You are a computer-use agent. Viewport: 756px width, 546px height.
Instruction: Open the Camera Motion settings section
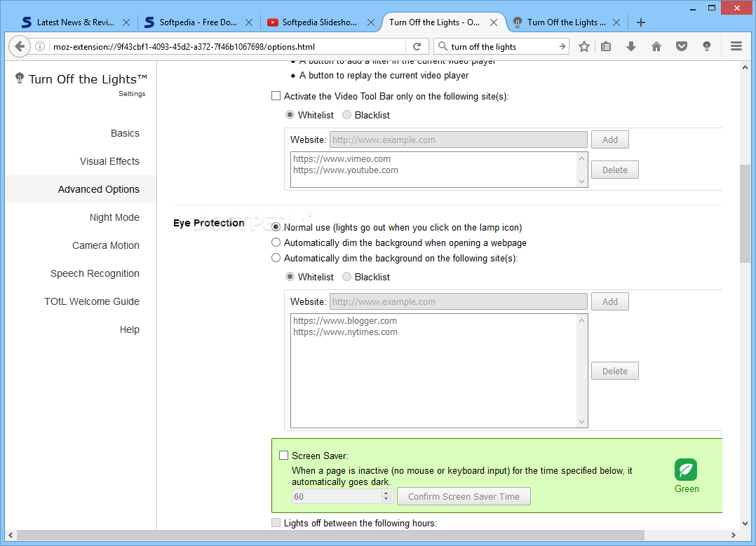(106, 245)
